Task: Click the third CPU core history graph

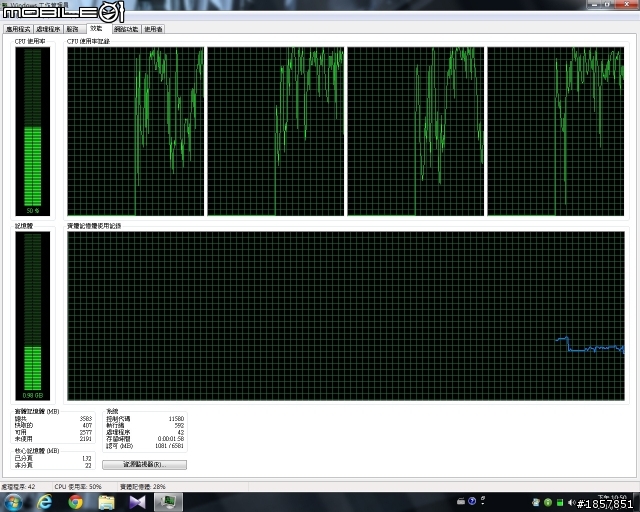Action: click(416, 131)
